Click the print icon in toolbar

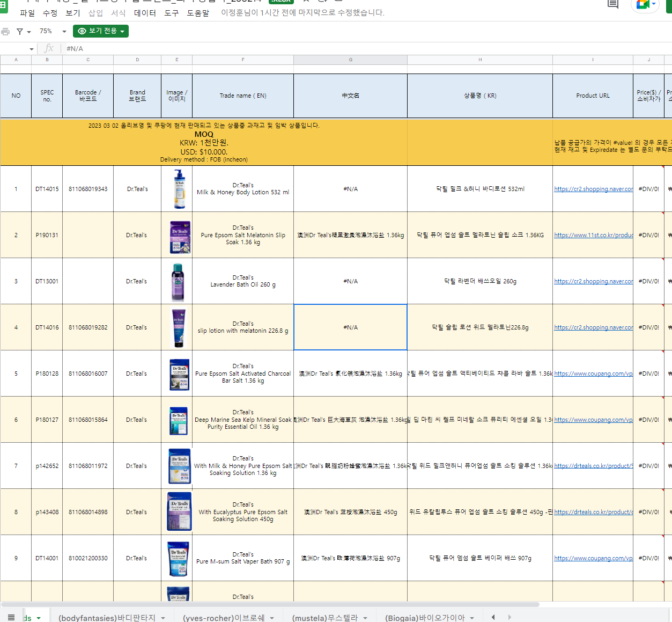tap(5, 32)
